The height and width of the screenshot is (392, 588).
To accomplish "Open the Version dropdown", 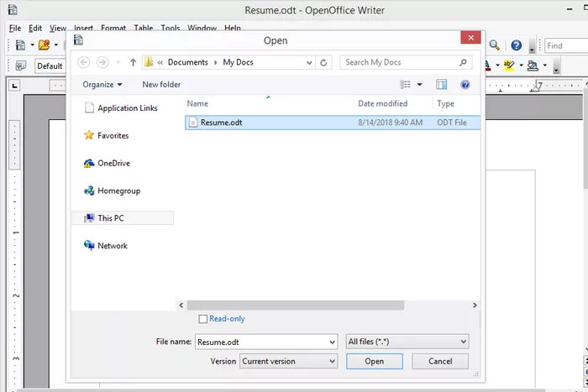I will click(288, 362).
